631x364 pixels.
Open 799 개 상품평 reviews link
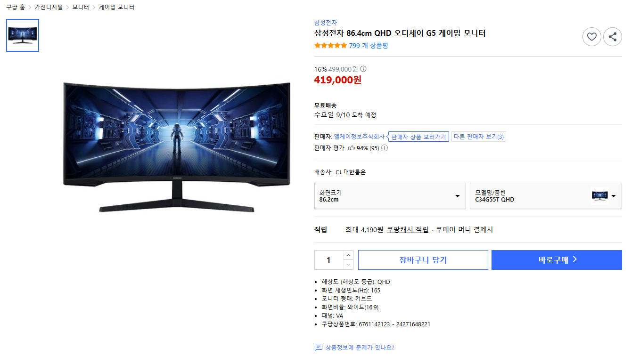(x=369, y=46)
